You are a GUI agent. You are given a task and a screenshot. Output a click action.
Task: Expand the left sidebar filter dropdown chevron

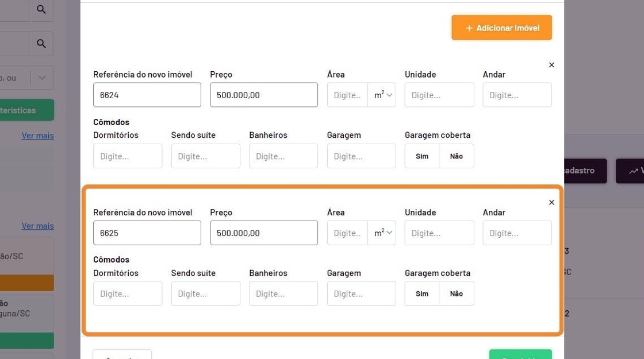coord(41,78)
